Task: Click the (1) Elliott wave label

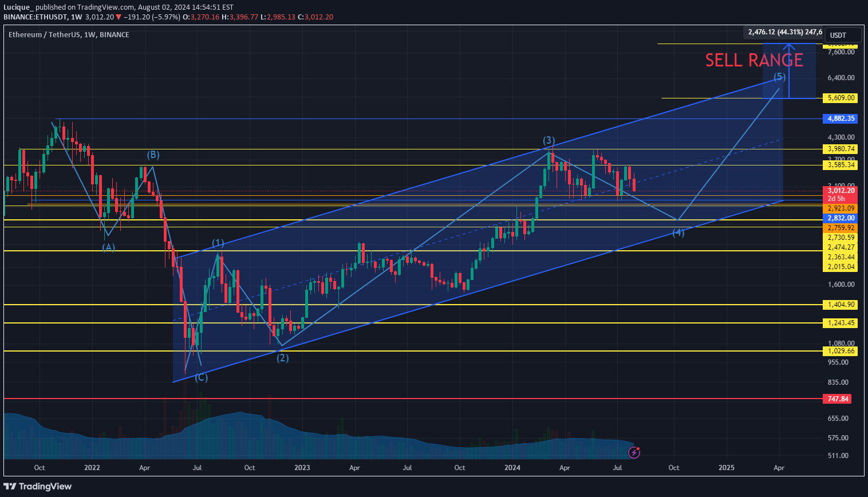Action: 218,243
